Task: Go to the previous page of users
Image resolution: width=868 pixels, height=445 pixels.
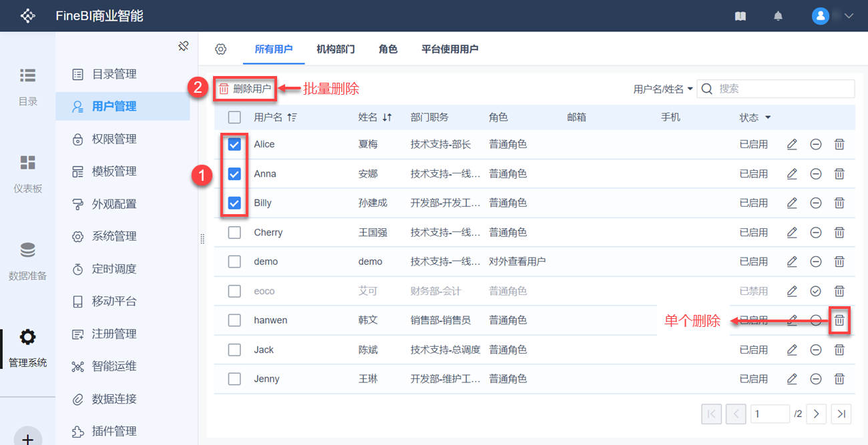Action: (736, 414)
